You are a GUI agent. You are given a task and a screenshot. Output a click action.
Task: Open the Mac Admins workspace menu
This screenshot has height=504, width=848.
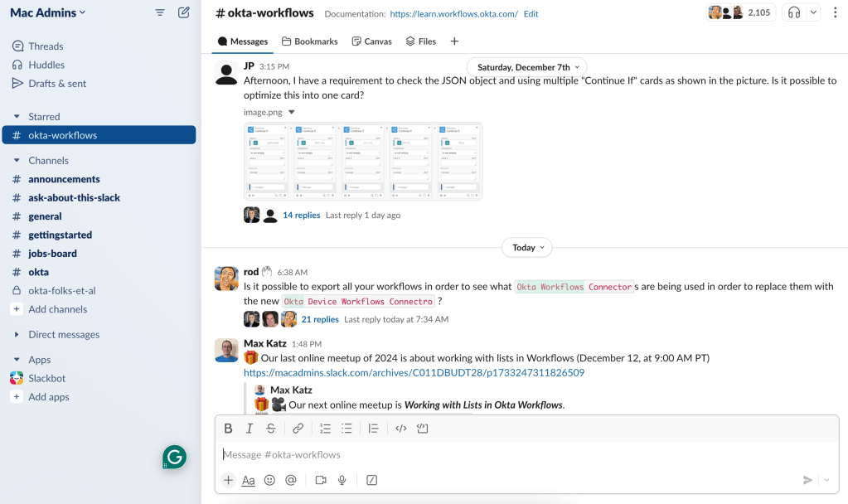tap(48, 12)
